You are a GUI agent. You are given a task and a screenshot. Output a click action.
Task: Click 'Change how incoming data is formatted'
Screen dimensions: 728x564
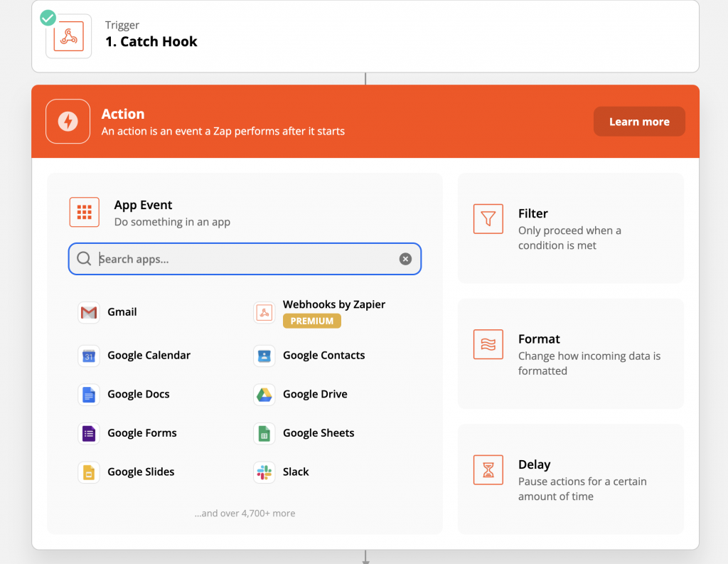(x=589, y=363)
